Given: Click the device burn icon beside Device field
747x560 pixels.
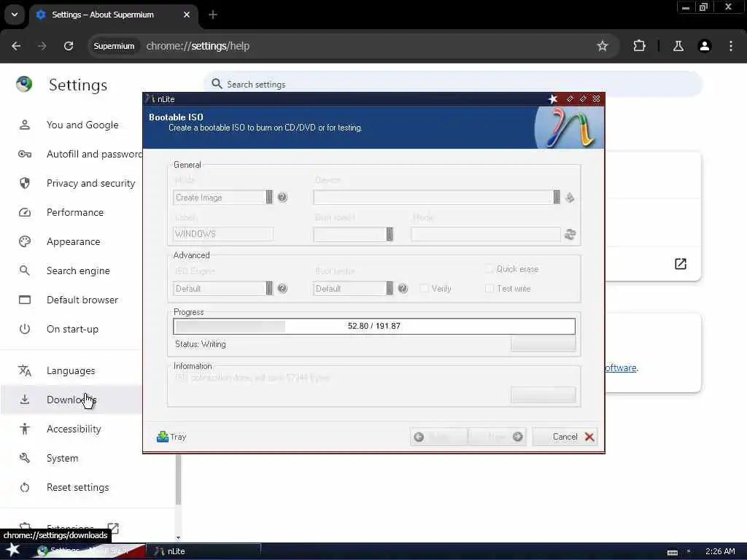Looking at the screenshot, I should tap(569, 197).
